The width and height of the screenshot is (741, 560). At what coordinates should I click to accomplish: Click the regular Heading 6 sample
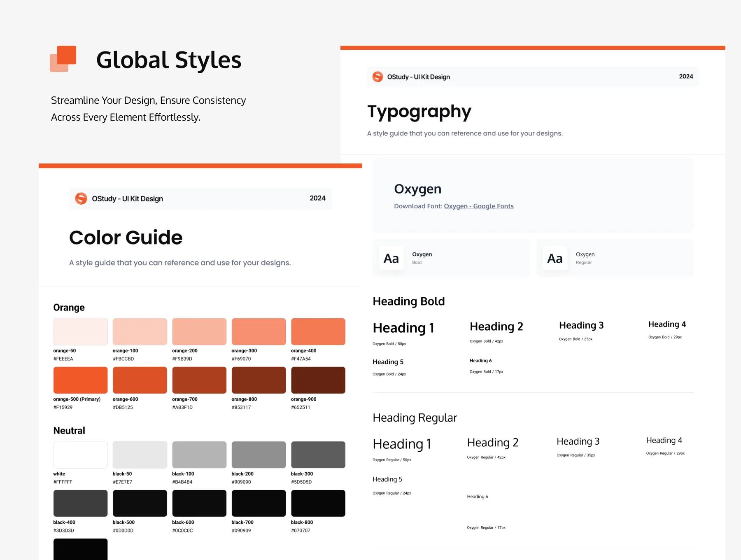pyautogui.click(x=478, y=497)
